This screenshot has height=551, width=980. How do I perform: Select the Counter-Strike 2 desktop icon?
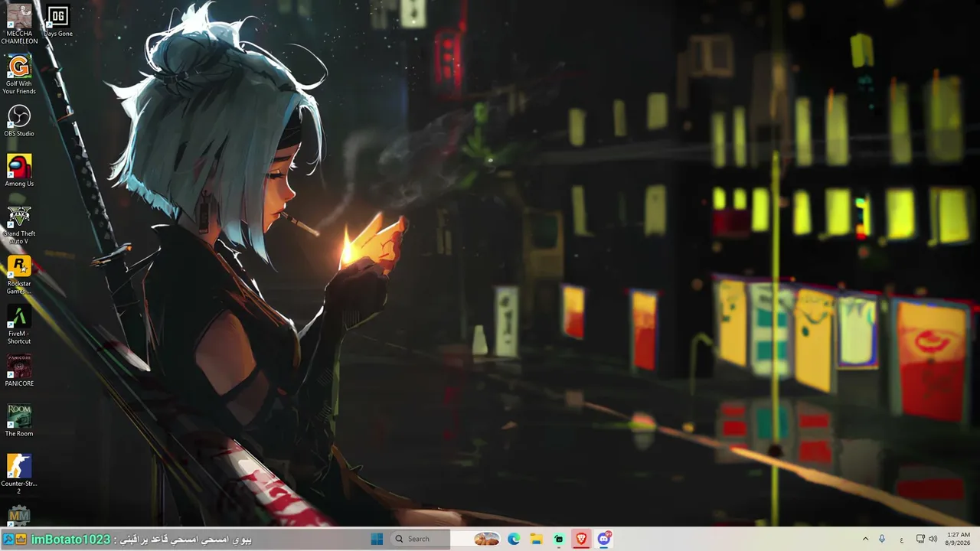pyautogui.click(x=19, y=474)
